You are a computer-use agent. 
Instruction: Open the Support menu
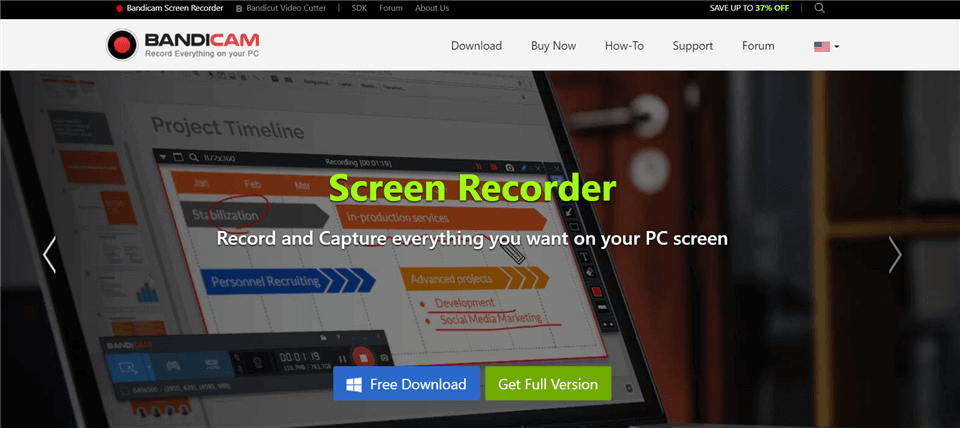pos(692,46)
